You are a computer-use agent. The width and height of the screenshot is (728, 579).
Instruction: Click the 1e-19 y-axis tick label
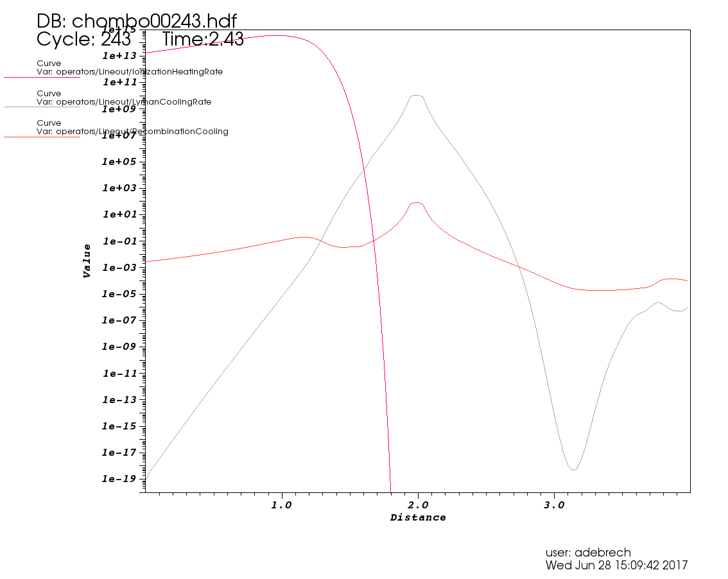(120, 479)
